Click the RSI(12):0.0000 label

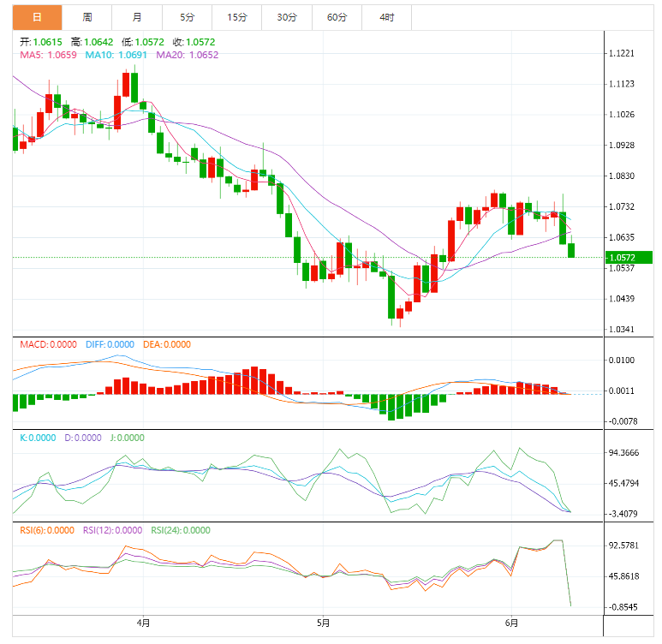coord(113,530)
